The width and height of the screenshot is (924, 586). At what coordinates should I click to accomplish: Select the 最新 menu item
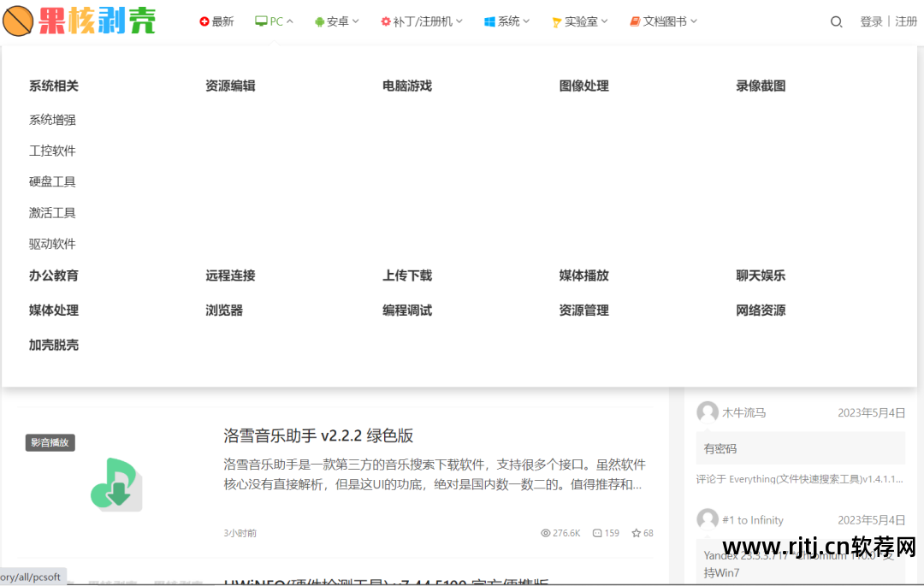(216, 21)
